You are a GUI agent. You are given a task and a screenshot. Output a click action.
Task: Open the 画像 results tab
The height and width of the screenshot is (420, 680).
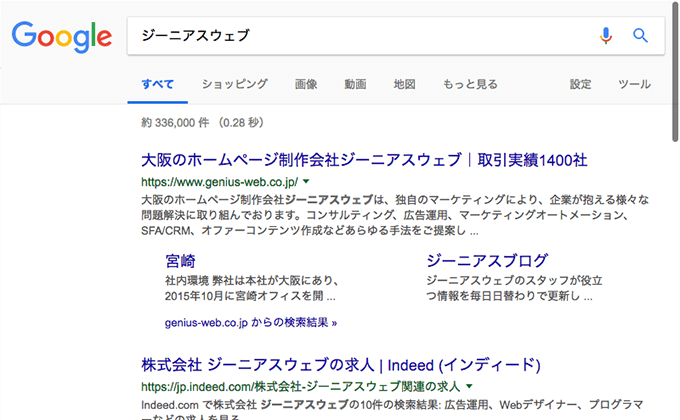pos(306,84)
